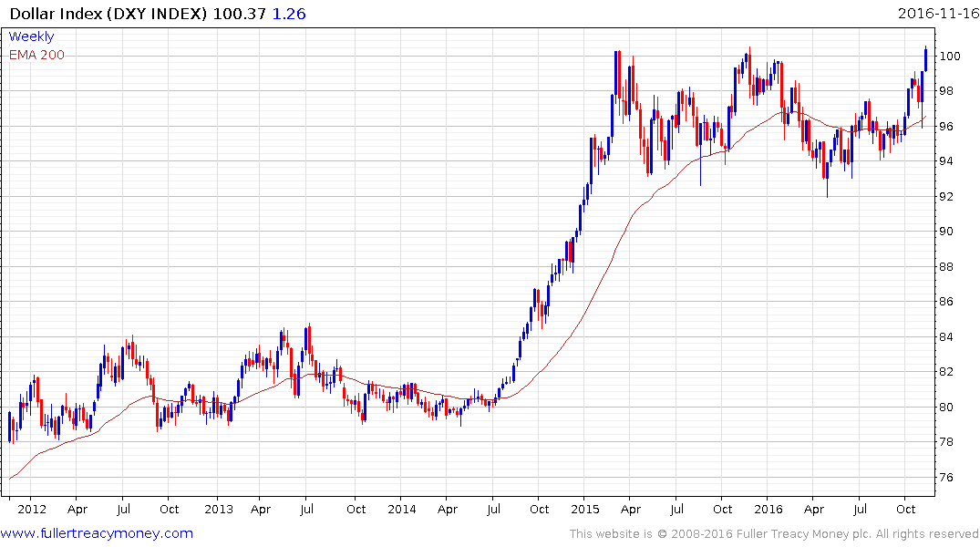The height and width of the screenshot is (547, 980).
Task: Click the 84 price axis label
Action: (x=946, y=337)
